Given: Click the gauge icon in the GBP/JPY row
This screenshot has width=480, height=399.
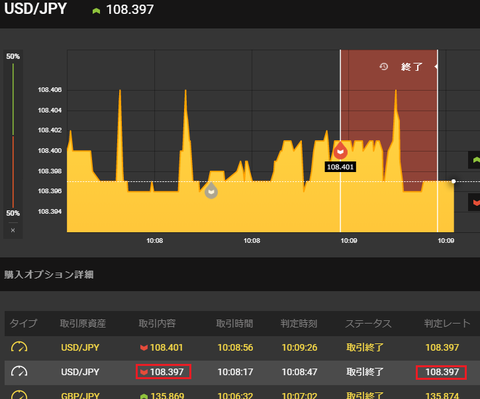Looking at the screenshot, I should [x=19, y=395].
